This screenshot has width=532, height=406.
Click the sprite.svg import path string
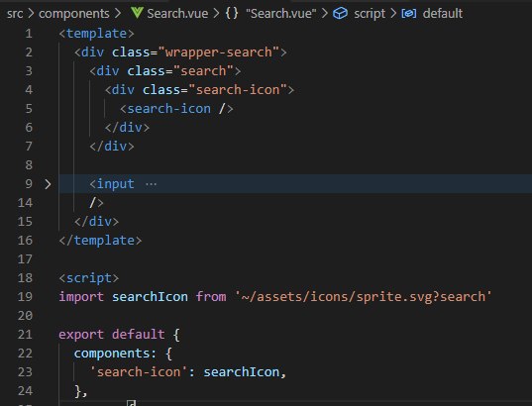364,297
